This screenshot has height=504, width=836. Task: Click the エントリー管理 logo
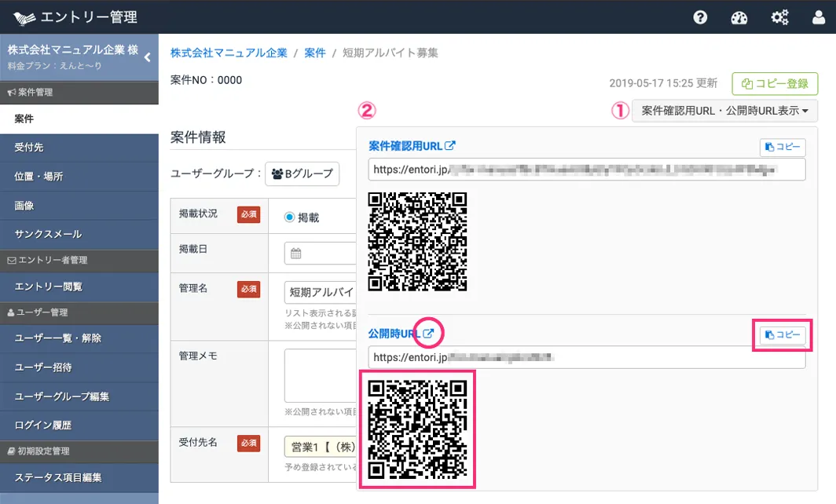75,17
